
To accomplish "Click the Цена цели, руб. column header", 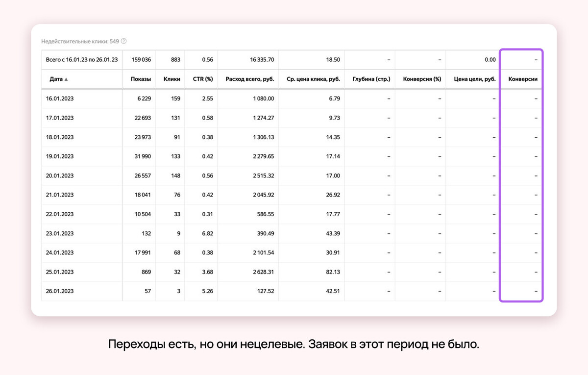I will [475, 79].
